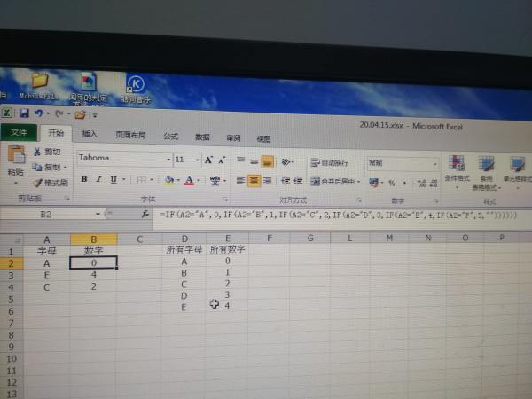Toggle Align Text Left
The height and width of the screenshot is (399, 532).
(240, 180)
